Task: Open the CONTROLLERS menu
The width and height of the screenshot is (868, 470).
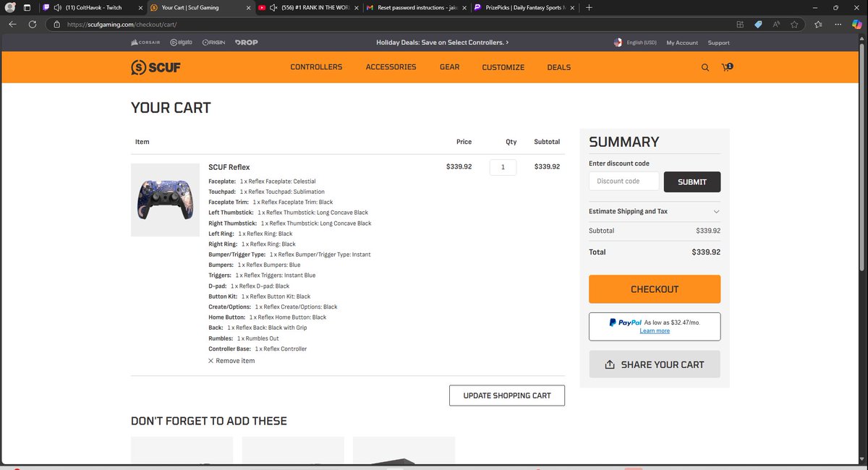Action: [316, 67]
